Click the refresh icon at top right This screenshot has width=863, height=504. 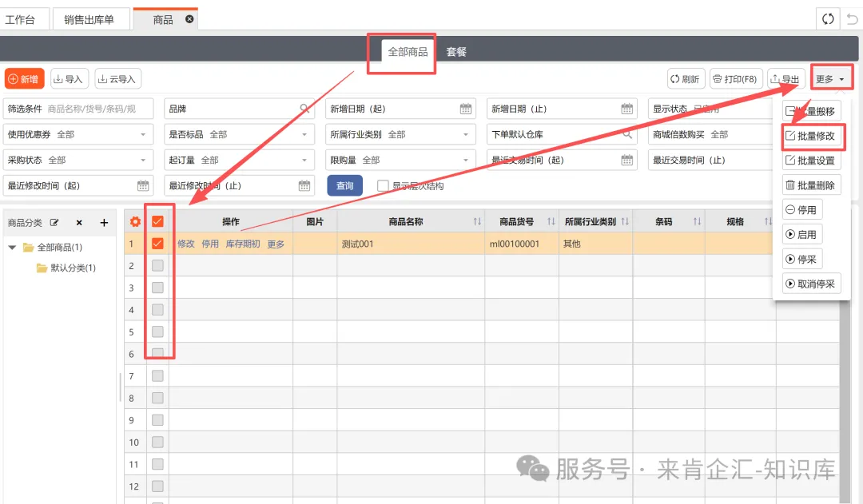829,19
